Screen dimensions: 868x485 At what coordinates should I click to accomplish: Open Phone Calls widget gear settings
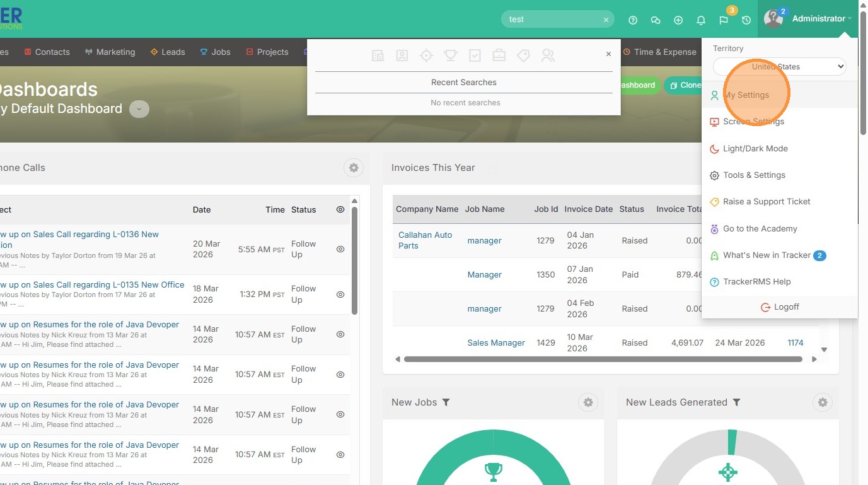pyautogui.click(x=354, y=168)
